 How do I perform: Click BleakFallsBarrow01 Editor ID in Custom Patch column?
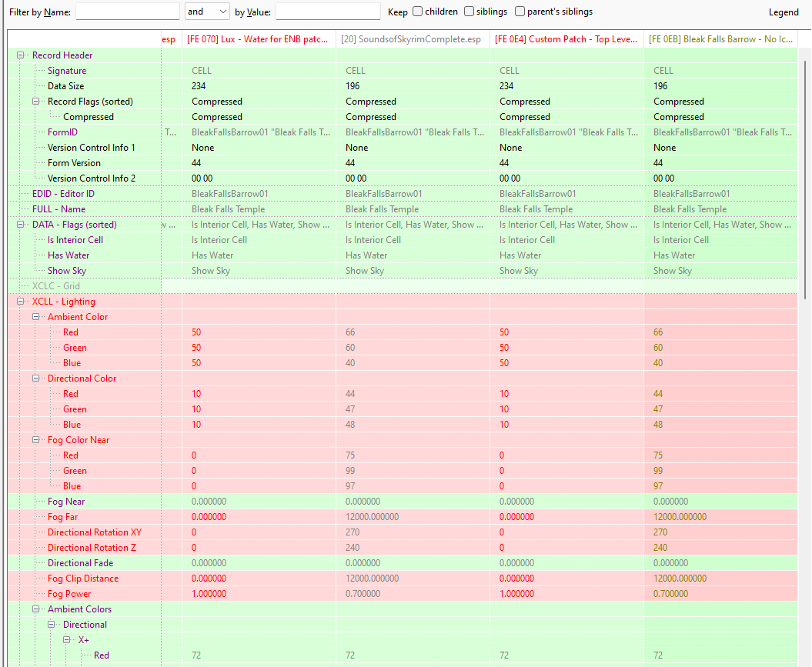tap(537, 194)
